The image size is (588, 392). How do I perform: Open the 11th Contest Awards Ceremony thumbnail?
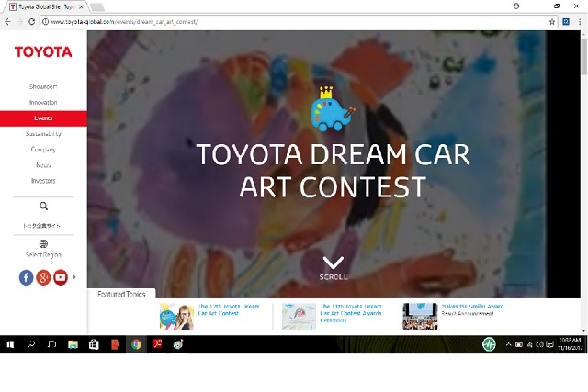[299, 317]
